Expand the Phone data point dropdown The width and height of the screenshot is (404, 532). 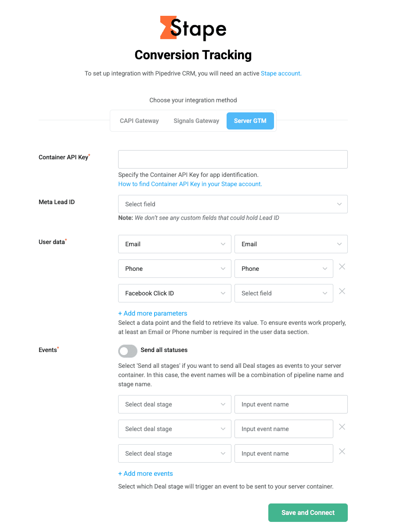coord(174,269)
